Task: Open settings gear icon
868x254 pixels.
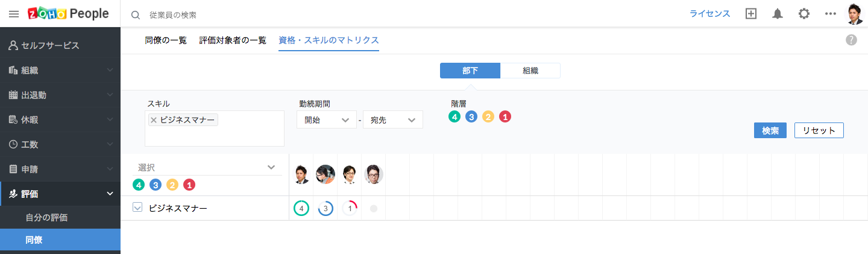Action: [804, 14]
